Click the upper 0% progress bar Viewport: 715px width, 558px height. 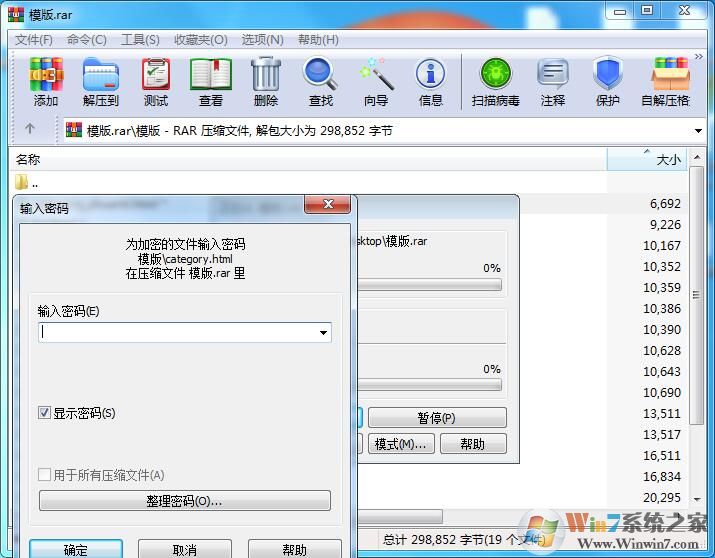click(430, 285)
